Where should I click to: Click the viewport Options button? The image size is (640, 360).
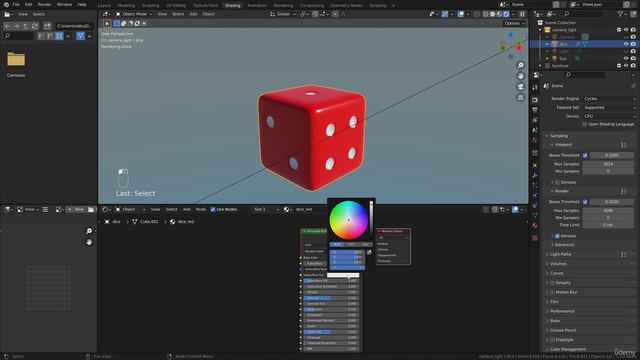tap(514, 24)
